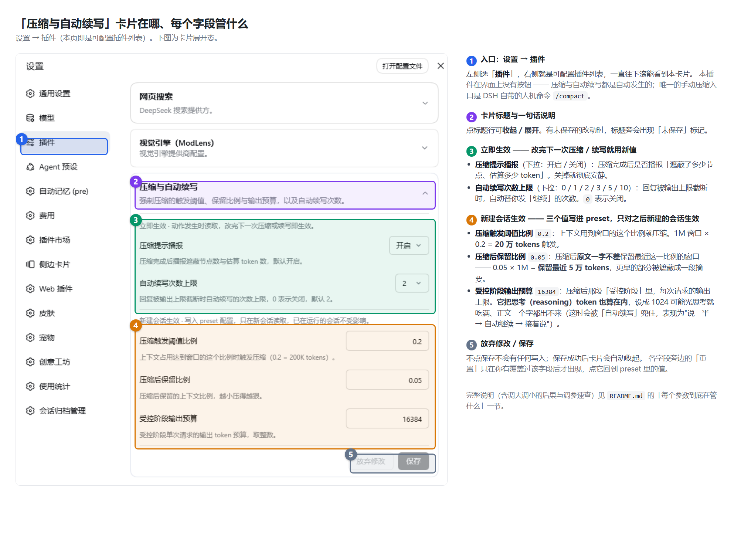Click the gear icon beside 费用
Image resolution: width=734 pixels, height=560 pixels.
(30, 215)
